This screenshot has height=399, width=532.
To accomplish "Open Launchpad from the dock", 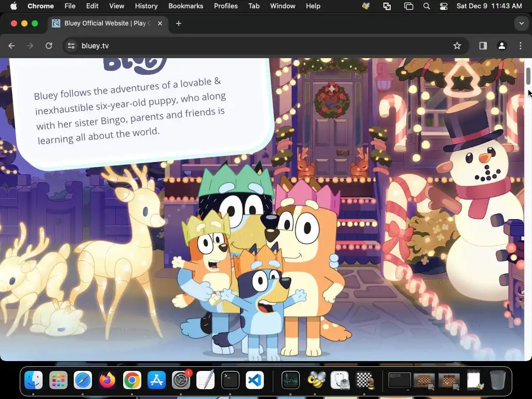I will pos(58,380).
